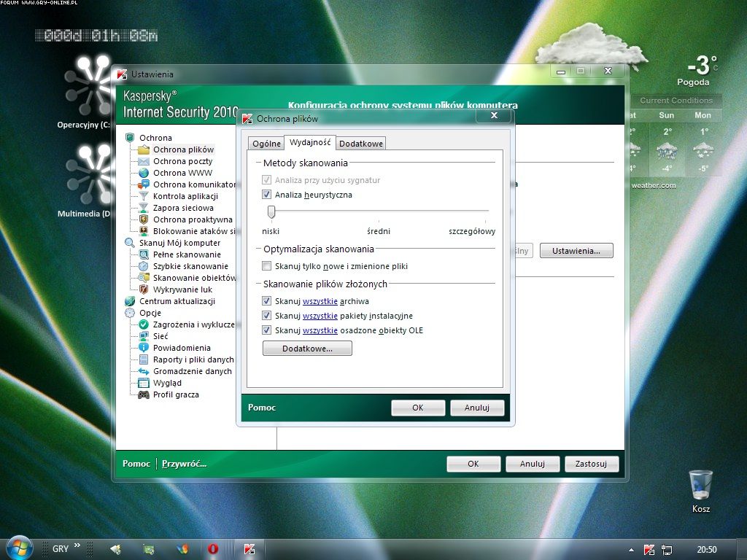Open Pomoc in the Ustawienia window footer

pyautogui.click(x=136, y=464)
